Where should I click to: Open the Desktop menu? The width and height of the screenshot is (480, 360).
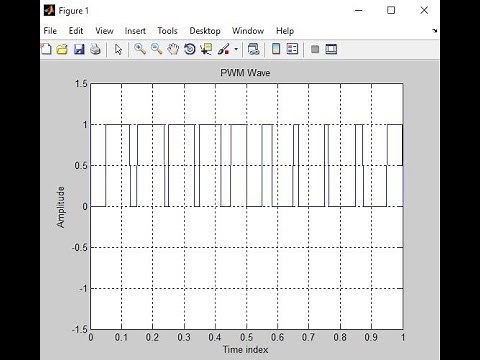tap(205, 31)
